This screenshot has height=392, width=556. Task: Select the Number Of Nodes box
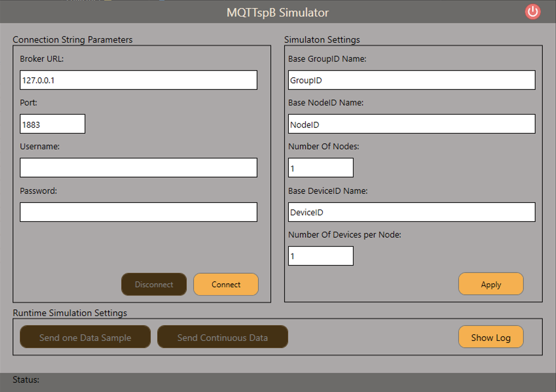tap(321, 167)
